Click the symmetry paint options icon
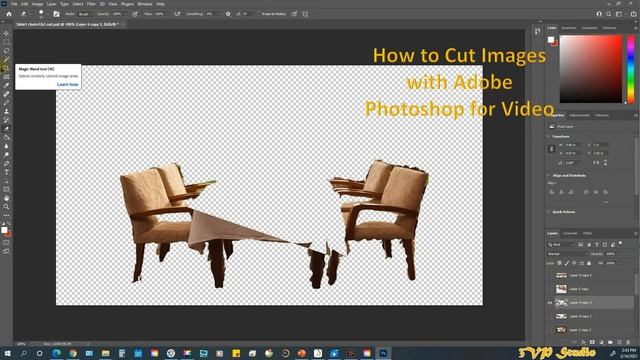This screenshot has width=640, height=360. coord(305,14)
